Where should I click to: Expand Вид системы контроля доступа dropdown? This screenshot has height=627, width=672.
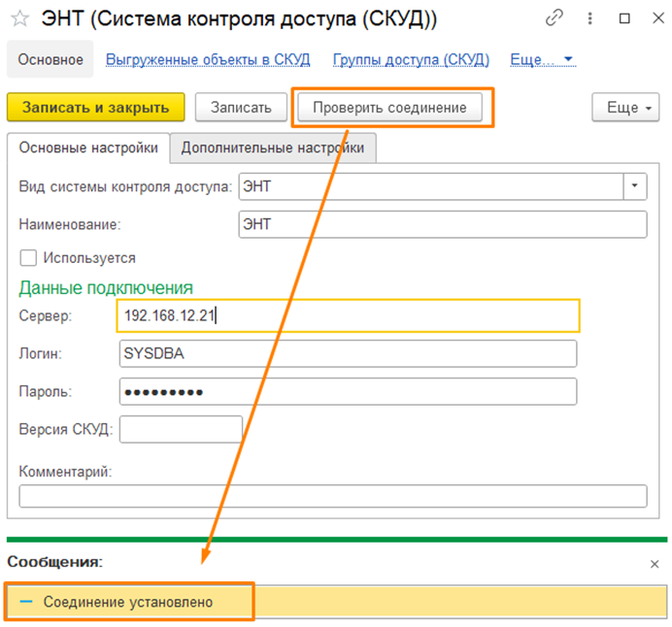(635, 186)
